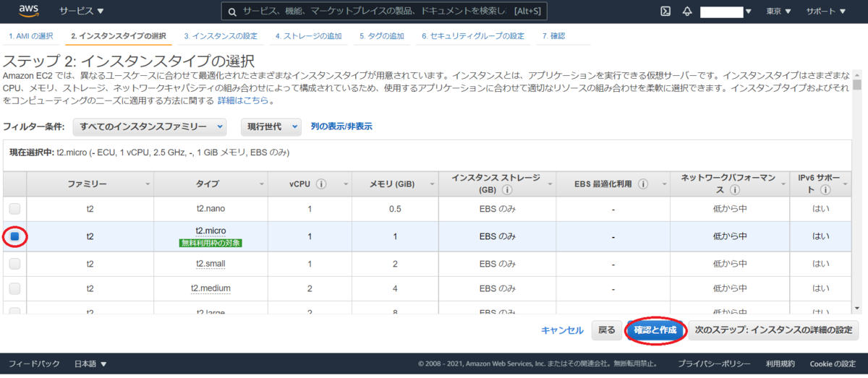Go to step 7. 確認

tap(553, 35)
